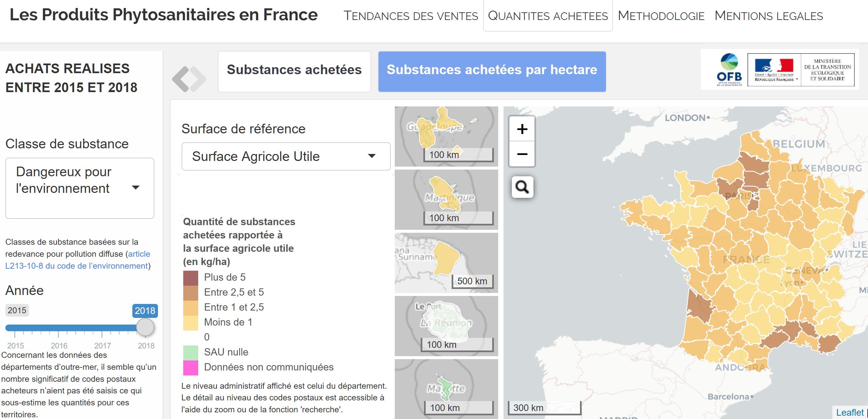Viewport: 868px width, 419px height.
Task: Click the year slider handle at 2018
Action: click(x=145, y=327)
